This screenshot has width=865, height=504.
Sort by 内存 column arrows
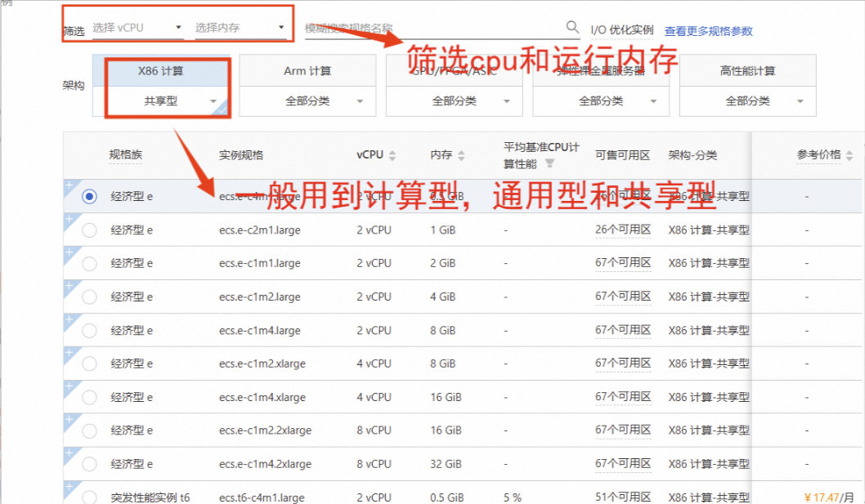(x=461, y=156)
